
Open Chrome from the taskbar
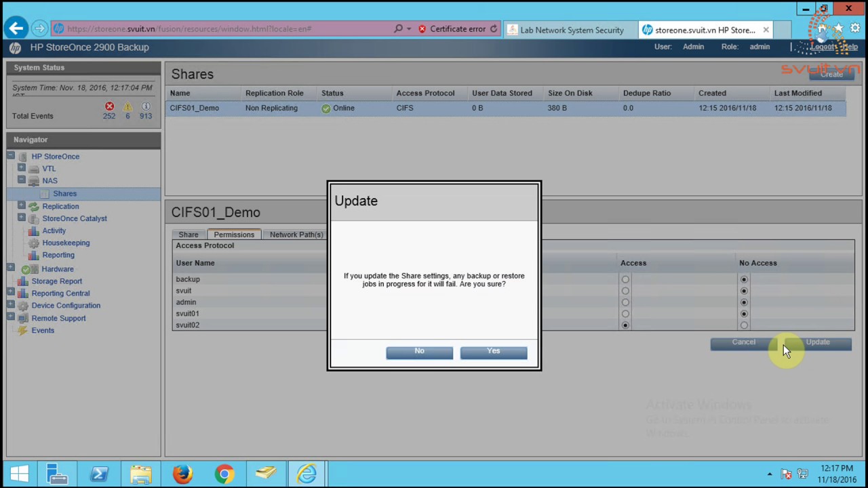click(x=224, y=474)
